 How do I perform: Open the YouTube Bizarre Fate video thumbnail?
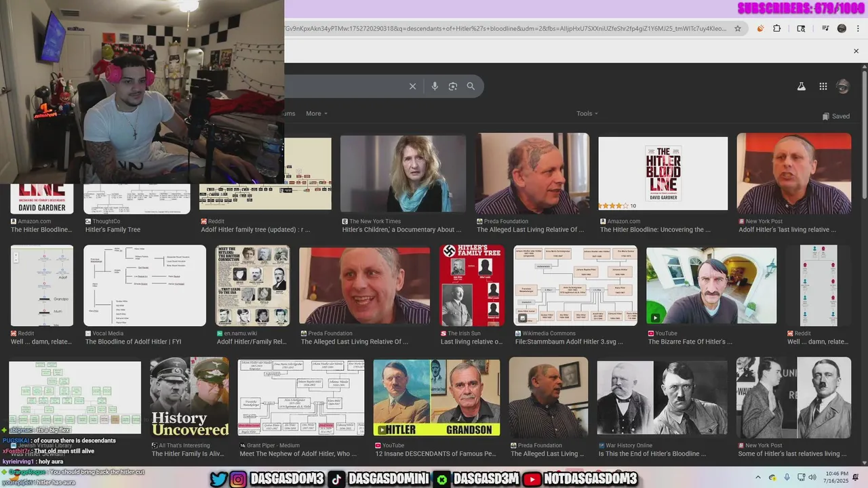[711, 285]
